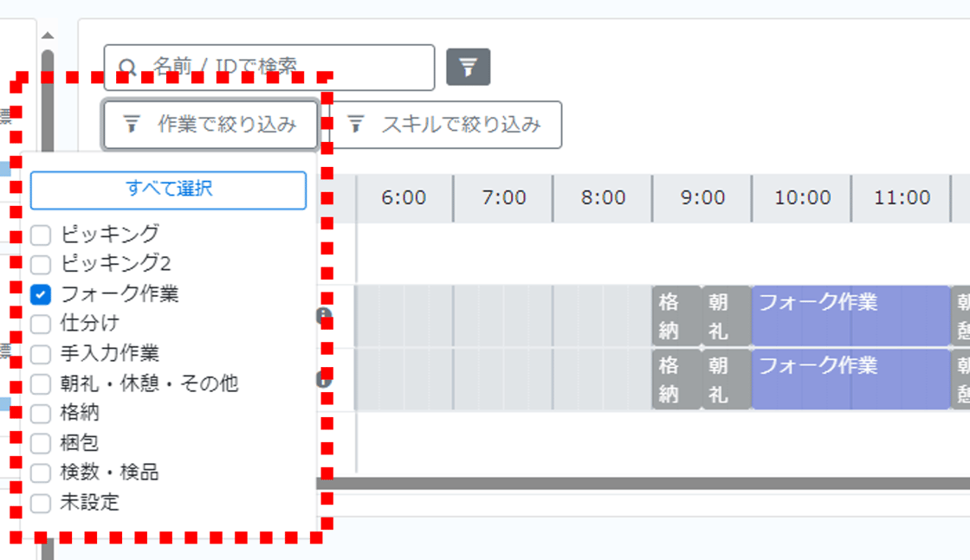Click the すべて選択 button
The image size is (970, 560).
(x=168, y=190)
